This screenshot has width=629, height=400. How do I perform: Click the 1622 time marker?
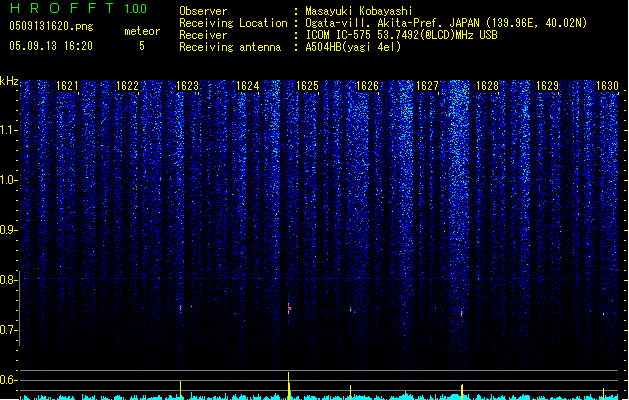pos(127,86)
